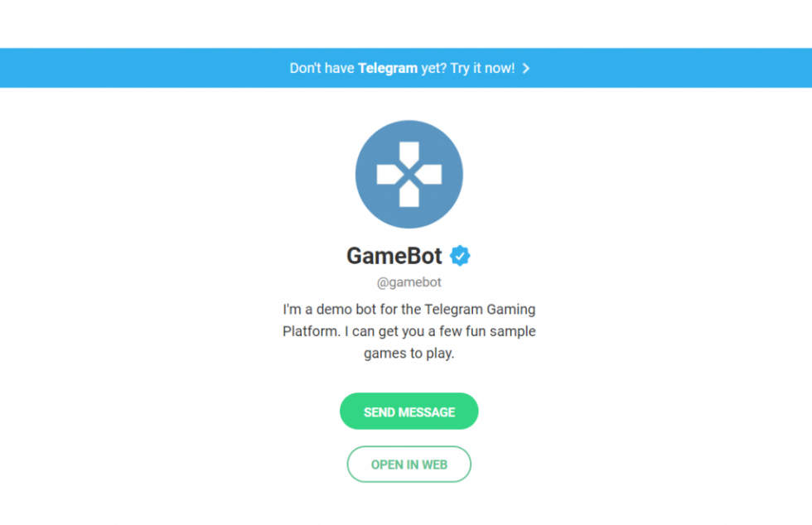Select the GameBot title text
812x525 pixels.
[x=394, y=256]
